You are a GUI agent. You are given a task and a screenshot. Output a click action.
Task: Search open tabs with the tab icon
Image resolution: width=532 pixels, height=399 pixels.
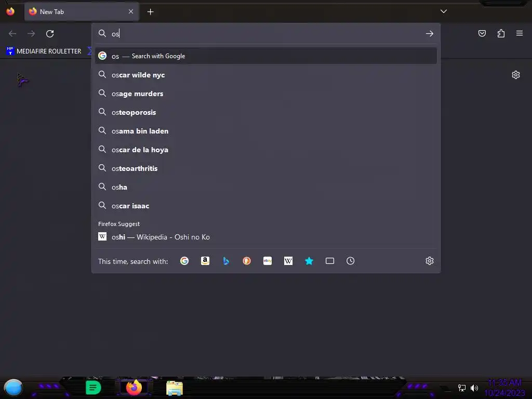coord(330,261)
